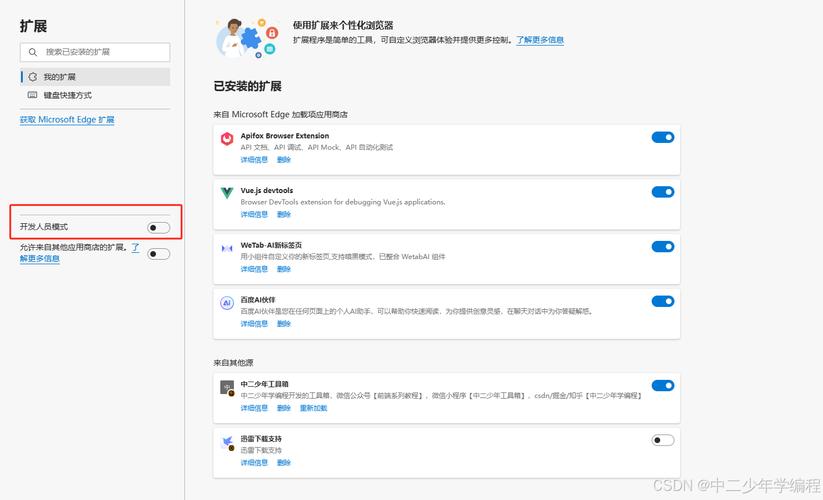Click 删除 for Apifox Browser Extension
823x500 pixels.
(283, 159)
